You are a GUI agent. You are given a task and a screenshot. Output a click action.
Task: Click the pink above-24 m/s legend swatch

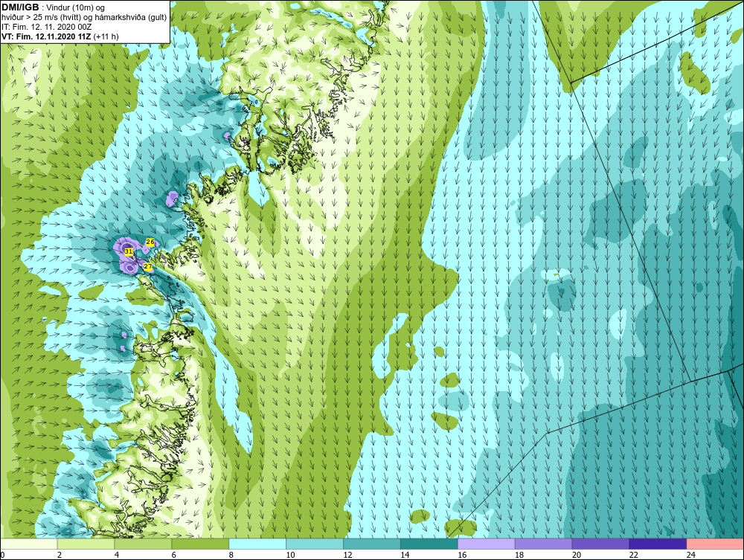tap(716, 544)
